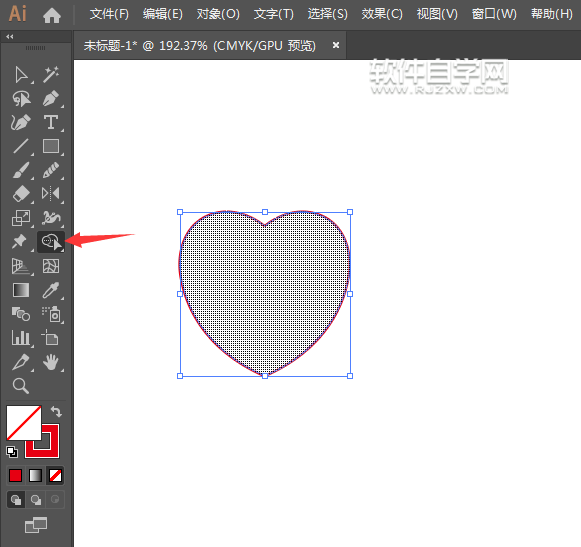Collapse the toolbar with double arrows
The image size is (581, 547).
[x=10, y=36]
